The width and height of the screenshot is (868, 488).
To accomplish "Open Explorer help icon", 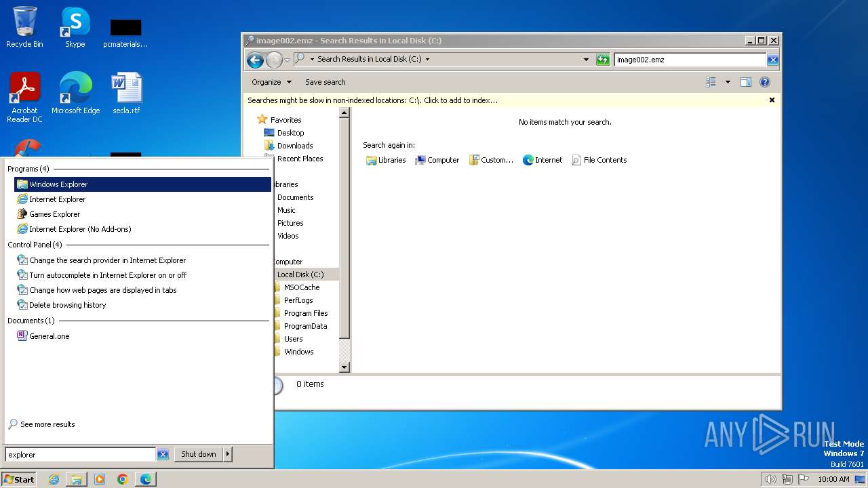I will click(765, 82).
